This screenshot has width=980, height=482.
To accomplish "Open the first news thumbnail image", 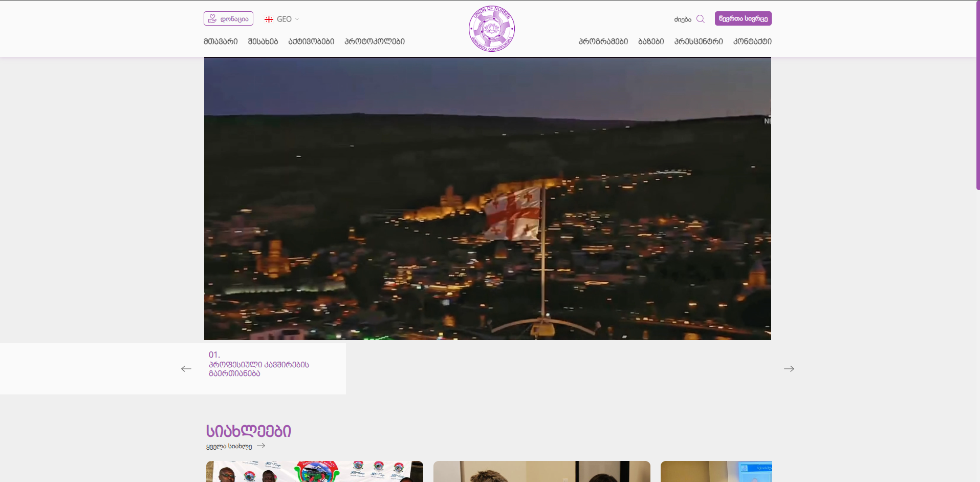I will tap(314, 471).
